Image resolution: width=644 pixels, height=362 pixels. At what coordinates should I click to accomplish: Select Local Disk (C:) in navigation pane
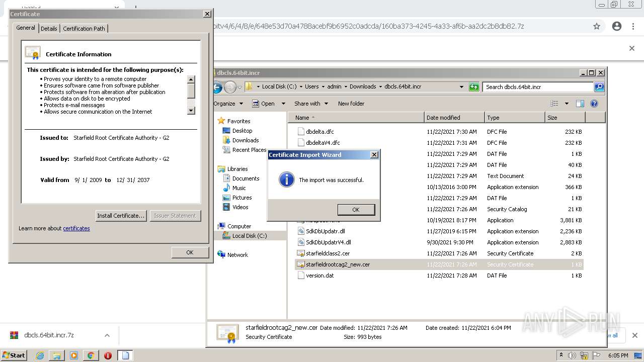click(250, 236)
